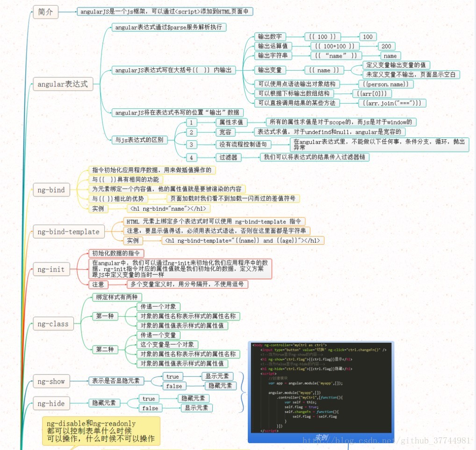This screenshot has width=476, height=450.
Task: Select the 传递一个变量 node
Action: 159,335
